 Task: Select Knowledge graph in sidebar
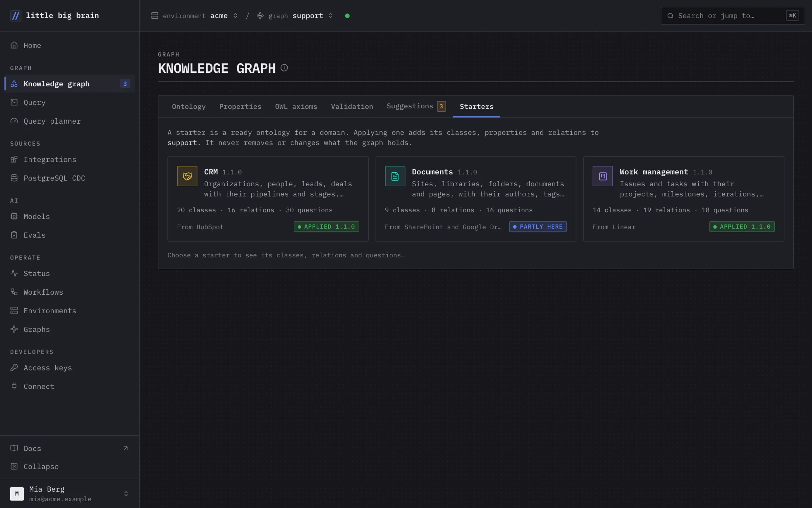(70, 84)
